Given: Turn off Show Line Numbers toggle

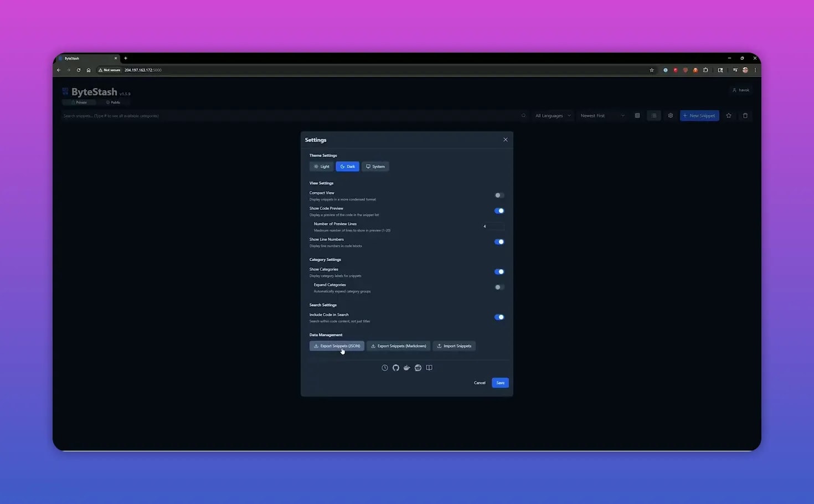Looking at the screenshot, I should (x=499, y=242).
